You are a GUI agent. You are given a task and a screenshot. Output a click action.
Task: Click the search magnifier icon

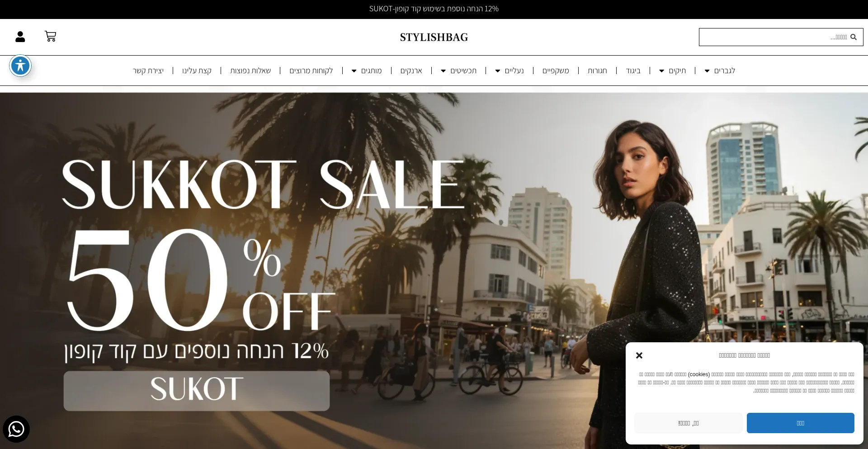pyautogui.click(x=854, y=37)
